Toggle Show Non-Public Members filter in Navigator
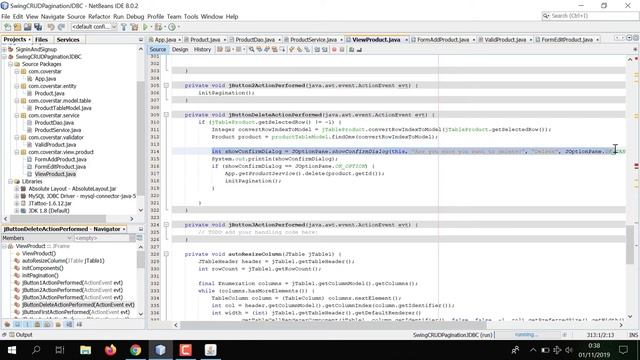This screenshot has height=360, width=640. (38, 324)
